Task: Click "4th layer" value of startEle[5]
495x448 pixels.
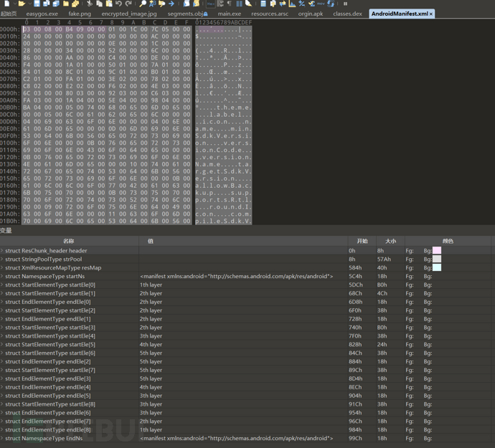Action: point(151,345)
